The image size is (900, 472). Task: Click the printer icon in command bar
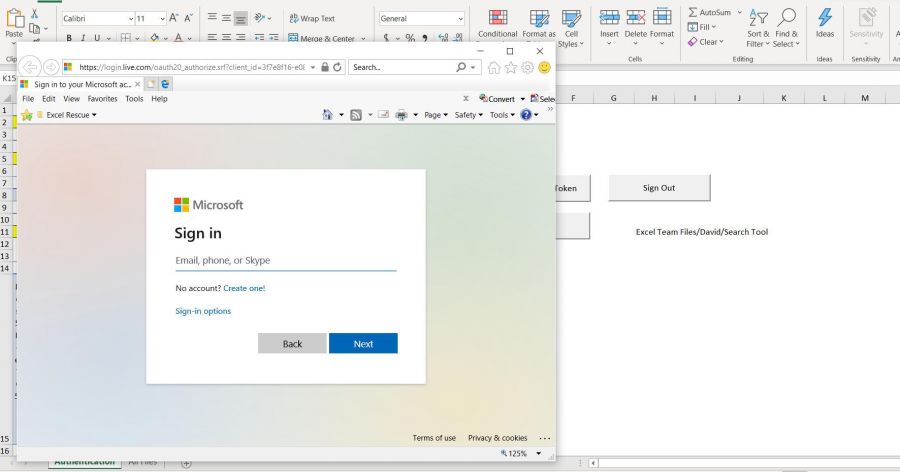tap(401, 115)
